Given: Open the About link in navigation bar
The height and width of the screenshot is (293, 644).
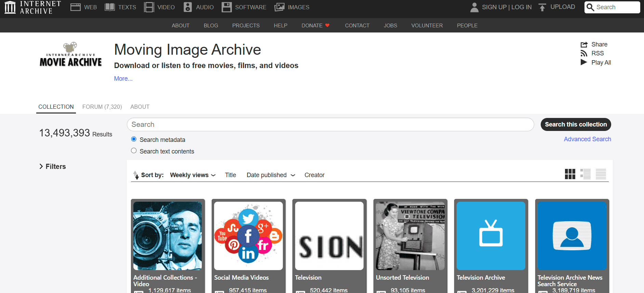Looking at the screenshot, I should (181, 26).
